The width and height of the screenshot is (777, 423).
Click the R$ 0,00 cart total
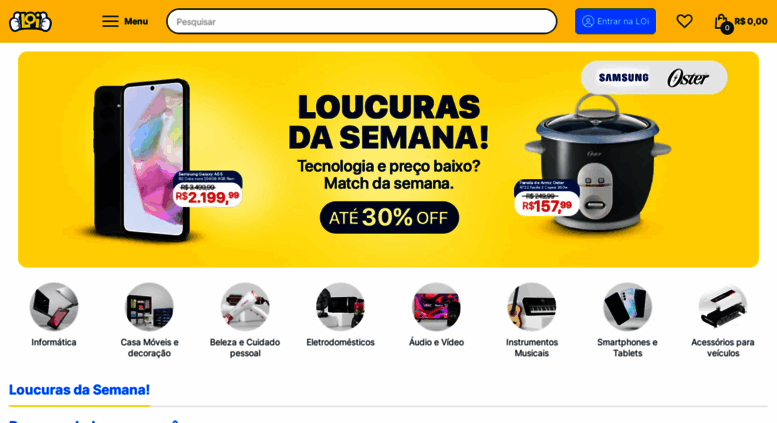(x=751, y=21)
